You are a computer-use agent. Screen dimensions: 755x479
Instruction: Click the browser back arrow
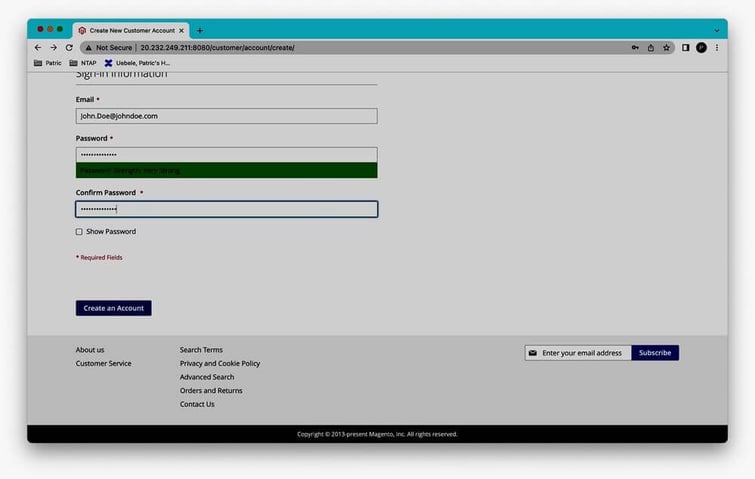pos(38,47)
